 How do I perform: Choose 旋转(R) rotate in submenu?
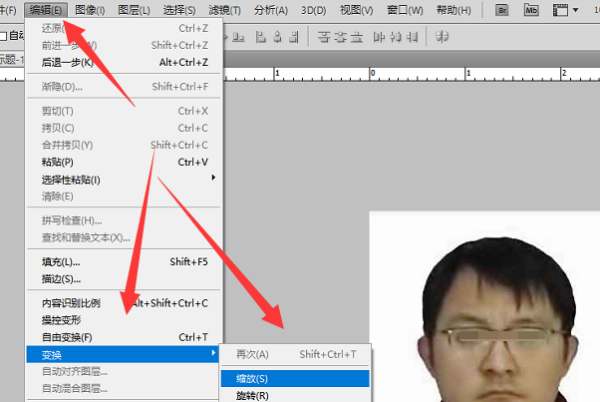295,395
